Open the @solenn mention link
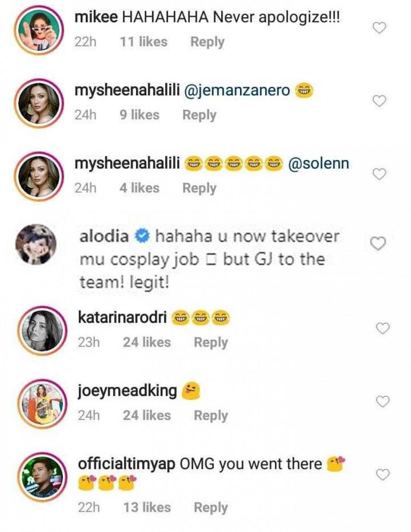This screenshot has width=411, height=532. coord(319,164)
